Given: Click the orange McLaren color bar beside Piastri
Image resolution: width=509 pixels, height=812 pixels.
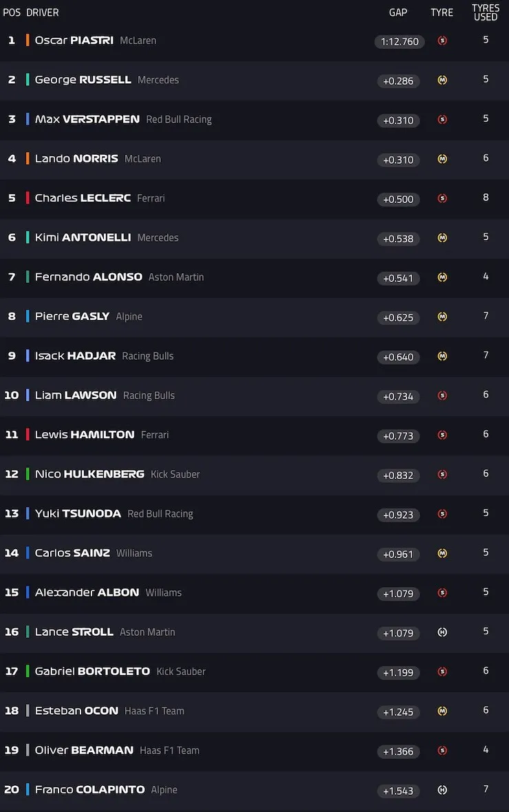Looking at the screenshot, I should coord(28,41).
